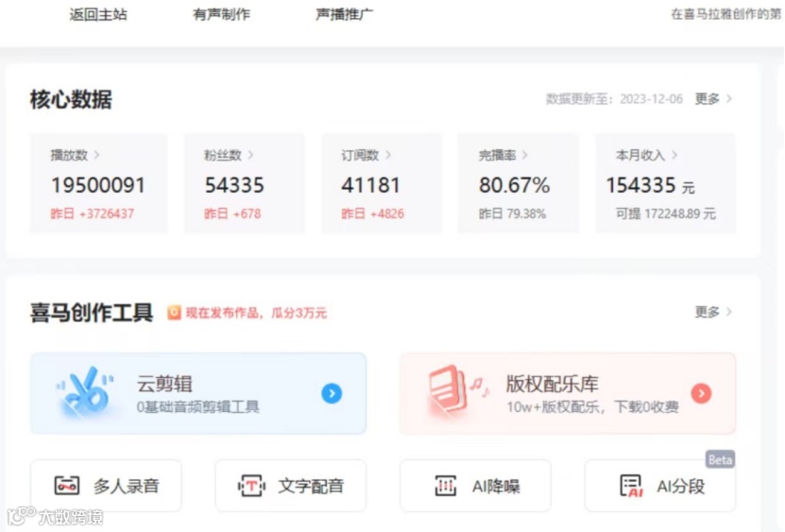Viewport: 785px width, 532px height.
Task: Click the 核心数据 section heading
Action: 71,99
